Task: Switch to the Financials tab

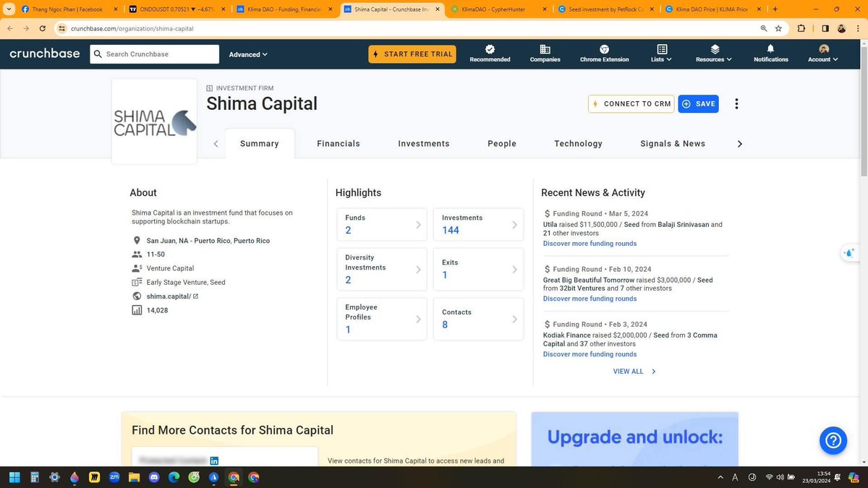Action: 339,144
